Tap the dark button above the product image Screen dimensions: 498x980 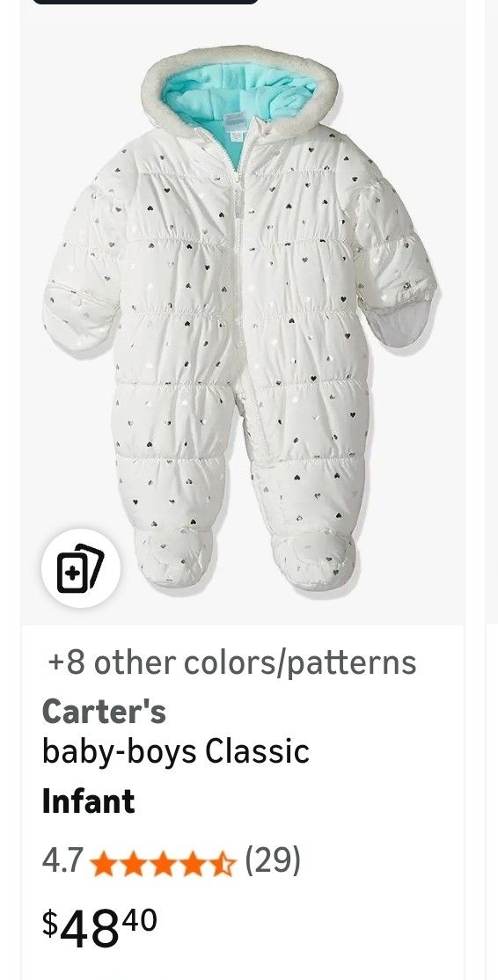pyautogui.click(x=145, y=2)
